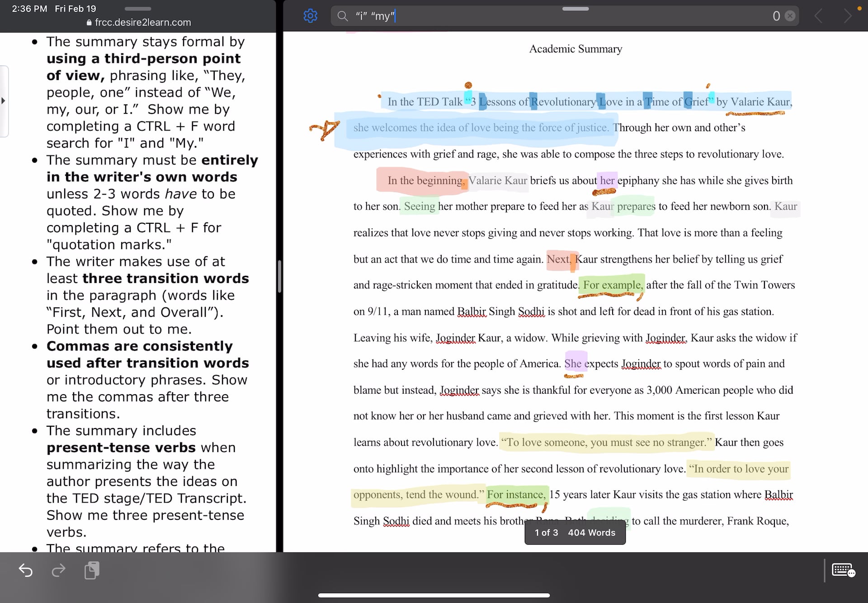Click the highlighted "In the beginning," phrase
The height and width of the screenshot is (603, 868).
[x=426, y=180]
